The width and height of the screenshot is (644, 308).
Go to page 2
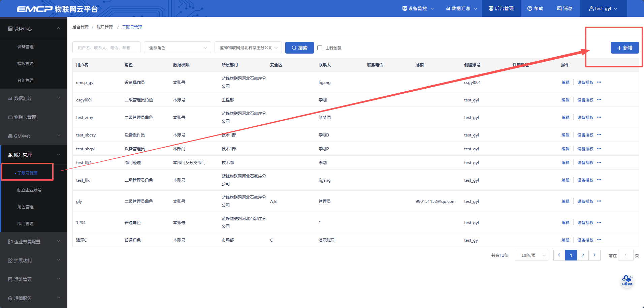[x=583, y=255]
